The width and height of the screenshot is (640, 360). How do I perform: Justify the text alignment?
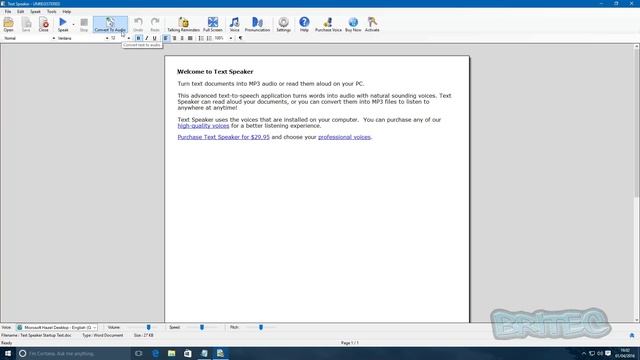click(x=190, y=38)
